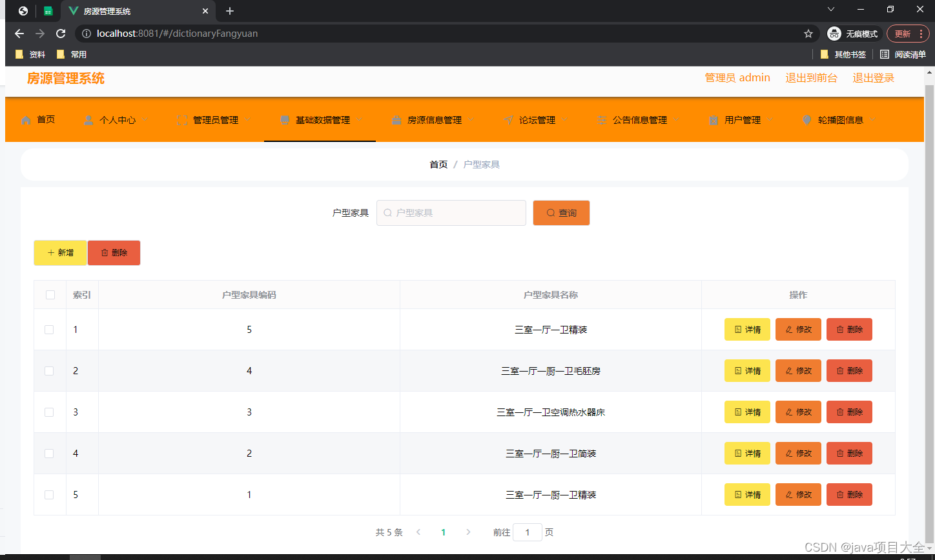This screenshot has height=560, width=935.
Task: Close the 房源管理系统 browser tab
Action: coord(205,11)
